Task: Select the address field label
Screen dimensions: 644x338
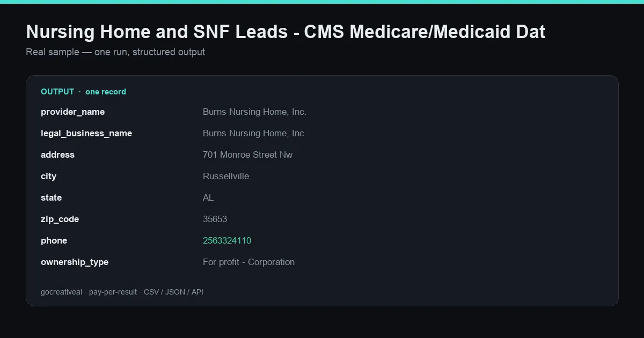Action: (x=57, y=155)
